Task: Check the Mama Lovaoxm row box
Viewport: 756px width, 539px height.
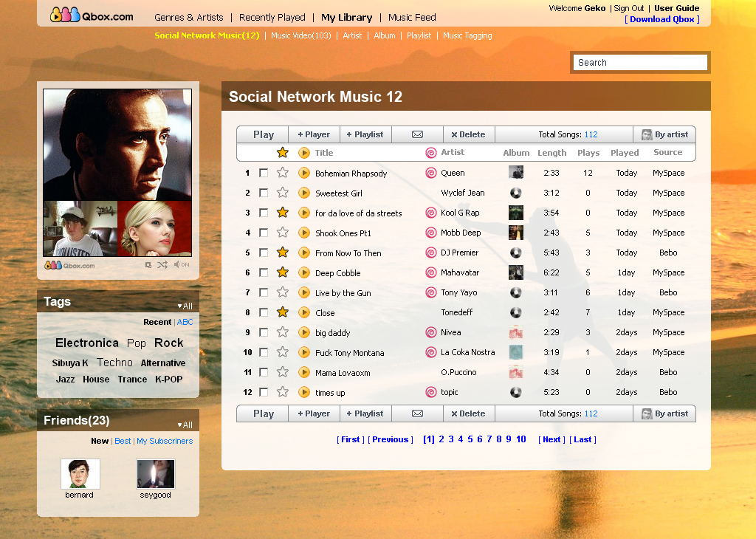Action: 264,372
